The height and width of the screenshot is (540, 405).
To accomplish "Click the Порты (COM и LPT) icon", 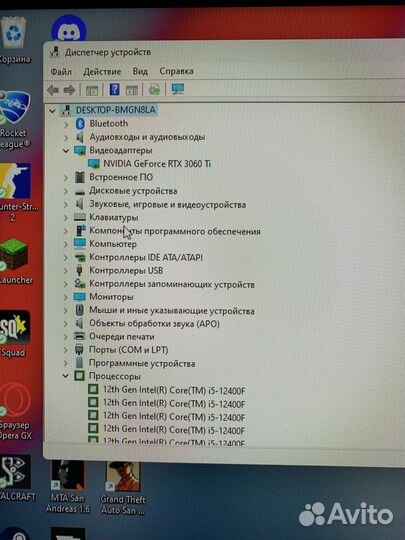I will click(79, 350).
